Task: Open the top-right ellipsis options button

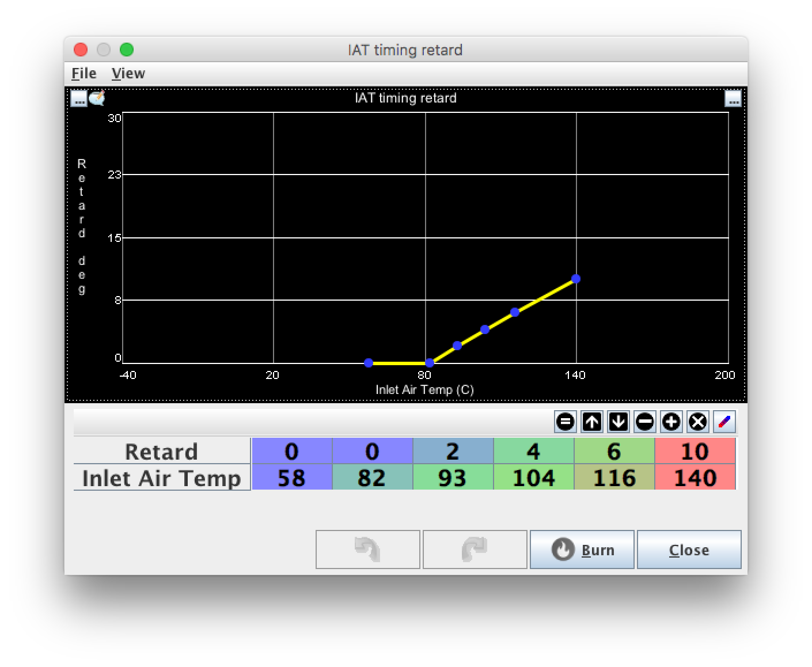Action: tap(733, 98)
